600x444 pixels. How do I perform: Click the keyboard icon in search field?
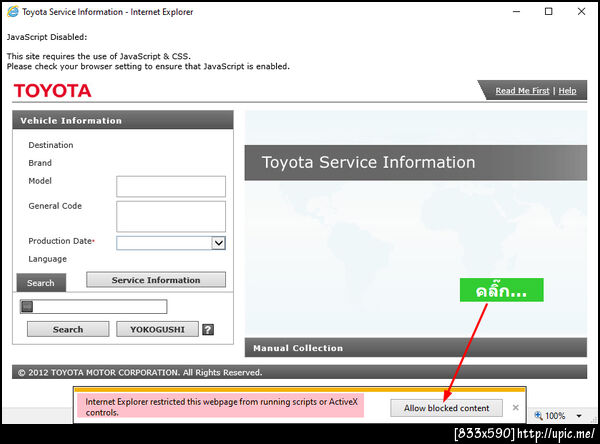coord(27,307)
